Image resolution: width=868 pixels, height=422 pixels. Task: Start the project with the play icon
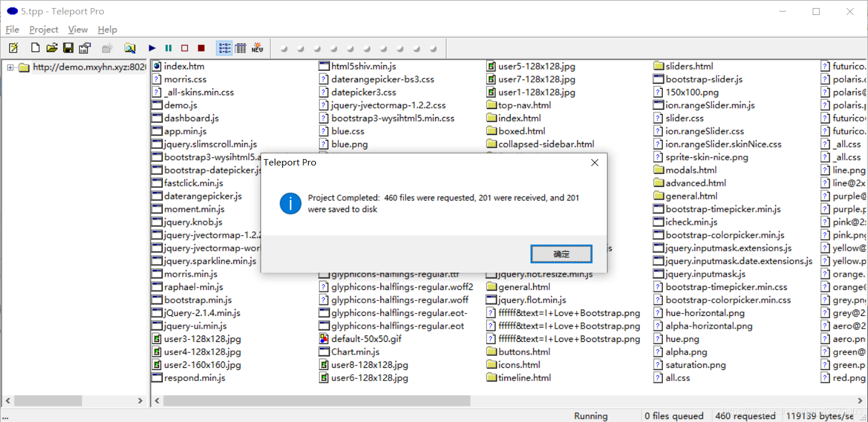coord(152,48)
